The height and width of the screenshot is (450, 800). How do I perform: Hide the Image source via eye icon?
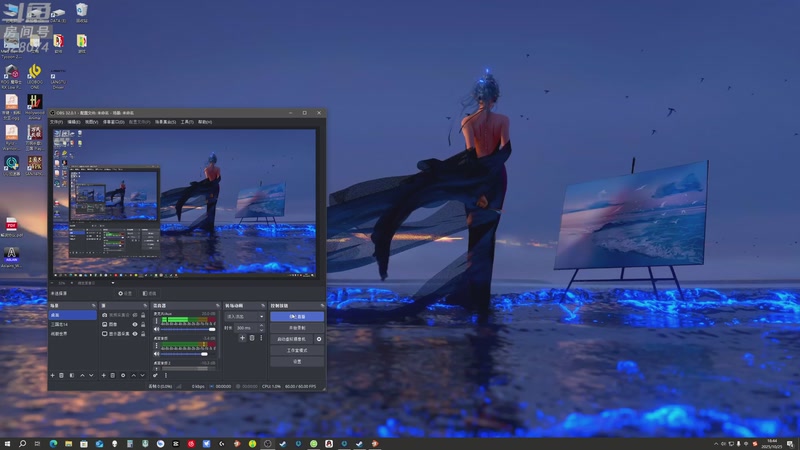pos(135,324)
